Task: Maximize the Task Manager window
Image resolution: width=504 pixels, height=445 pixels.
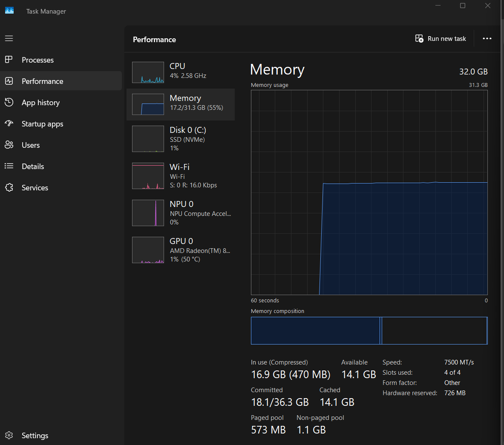Action: point(463,6)
